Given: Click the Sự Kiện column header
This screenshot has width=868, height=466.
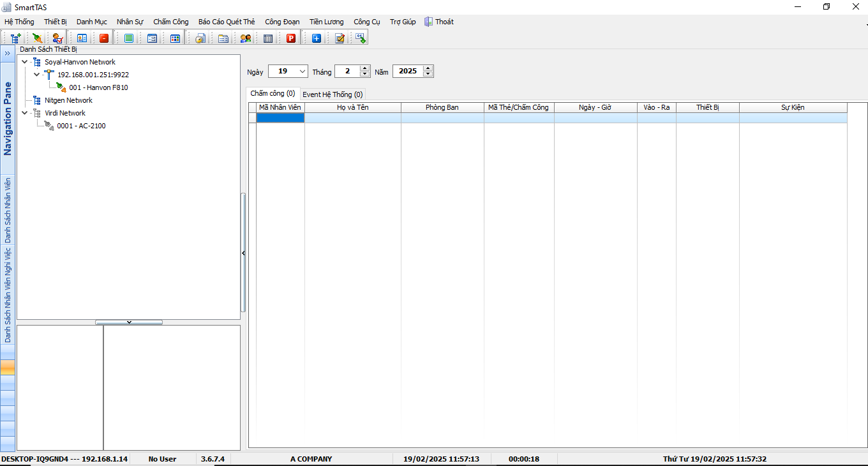Looking at the screenshot, I should (793, 107).
